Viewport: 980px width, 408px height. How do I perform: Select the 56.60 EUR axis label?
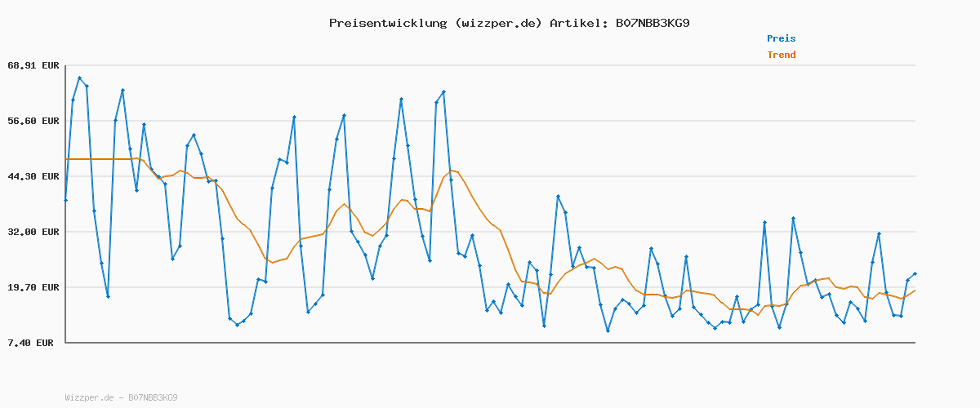(33, 121)
